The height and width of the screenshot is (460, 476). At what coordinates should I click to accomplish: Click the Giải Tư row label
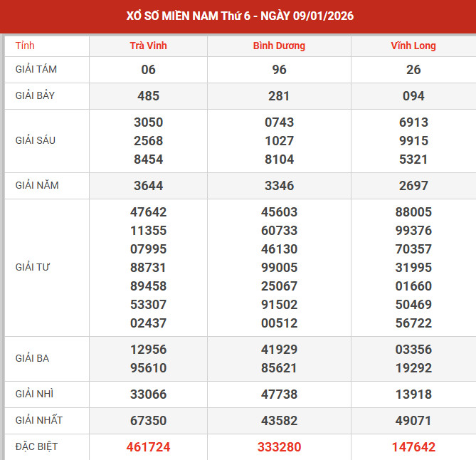33,267
